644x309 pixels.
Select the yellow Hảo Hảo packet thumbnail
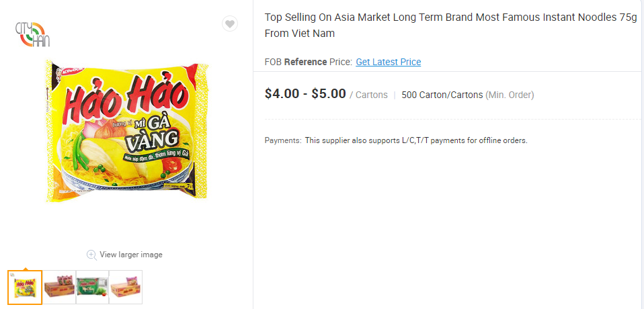pyautogui.click(x=25, y=287)
